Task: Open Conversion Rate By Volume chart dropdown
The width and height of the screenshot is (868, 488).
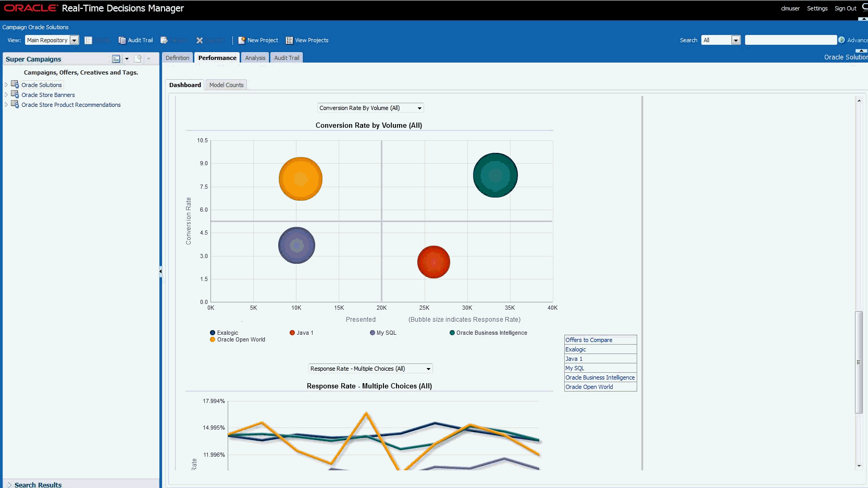Action: click(370, 108)
